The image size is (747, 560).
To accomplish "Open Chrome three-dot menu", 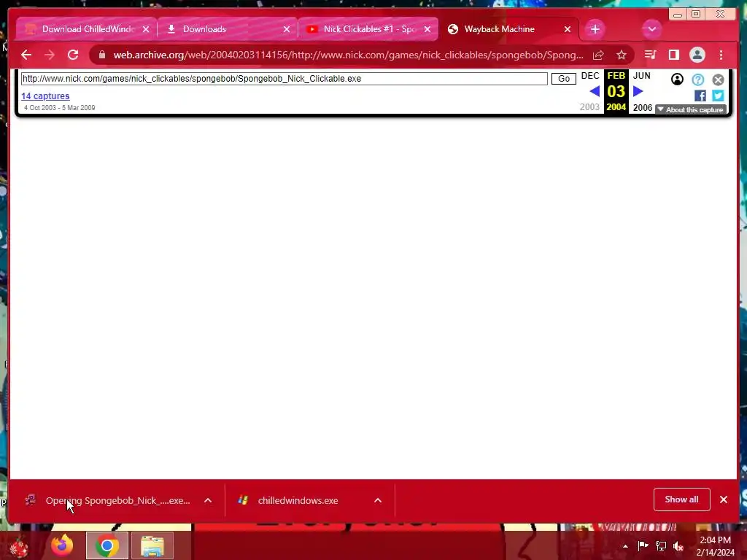I will click(721, 55).
